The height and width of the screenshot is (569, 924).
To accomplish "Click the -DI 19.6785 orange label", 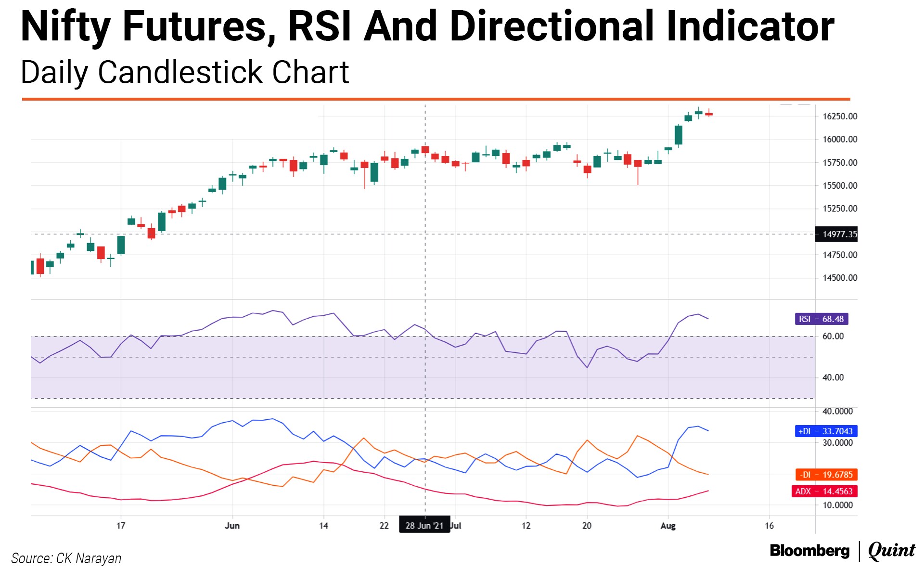I will 826,475.
